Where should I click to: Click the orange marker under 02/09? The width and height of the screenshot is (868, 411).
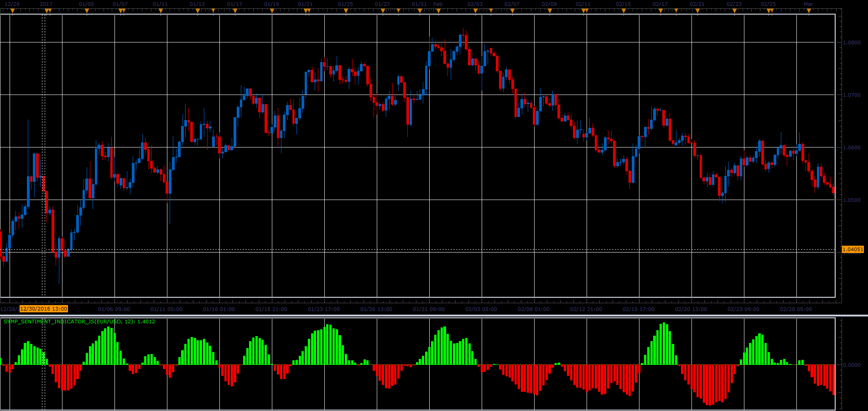(x=550, y=11)
